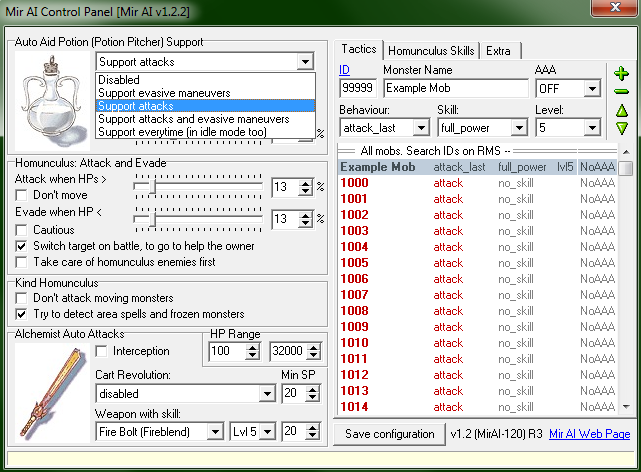Click the HP Range maximum 32000 stepper
This screenshot has height=472, width=641.
(x=313, y=351)
